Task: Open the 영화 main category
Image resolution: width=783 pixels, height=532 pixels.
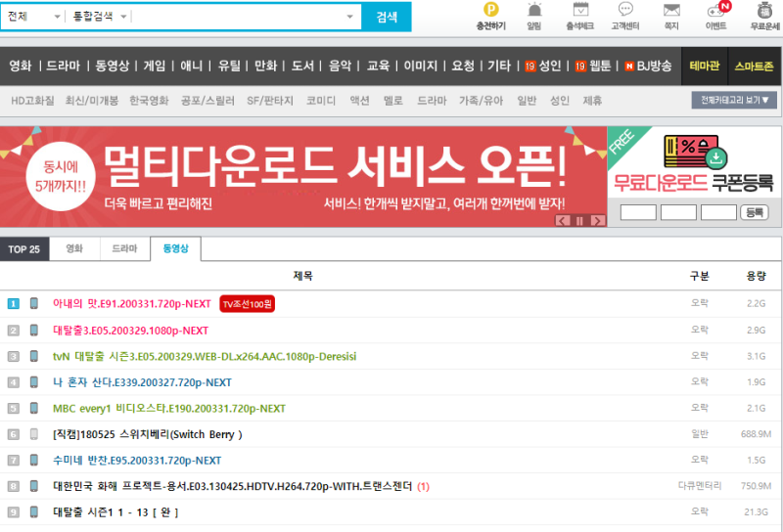Action: pyautogui.click(x=20, y=66)
